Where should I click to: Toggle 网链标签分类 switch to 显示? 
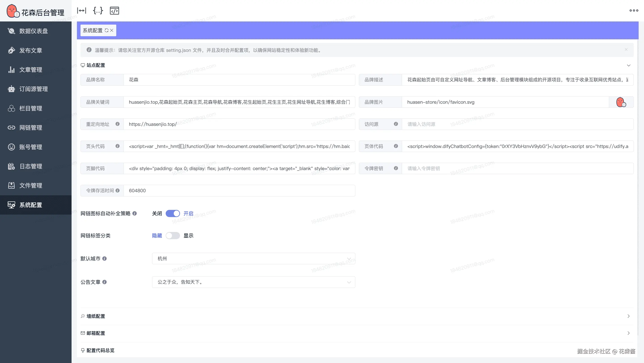point(173,236)
